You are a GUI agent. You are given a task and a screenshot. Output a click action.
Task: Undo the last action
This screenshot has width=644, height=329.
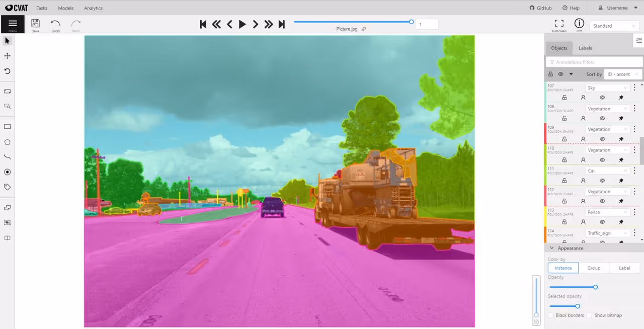point(55,25)
